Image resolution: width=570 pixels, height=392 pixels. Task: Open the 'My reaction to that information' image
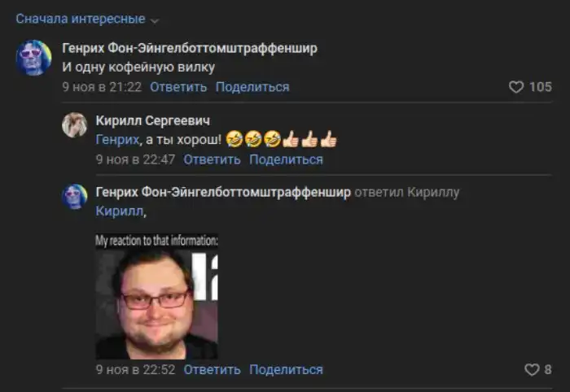[x=156, y=296]
